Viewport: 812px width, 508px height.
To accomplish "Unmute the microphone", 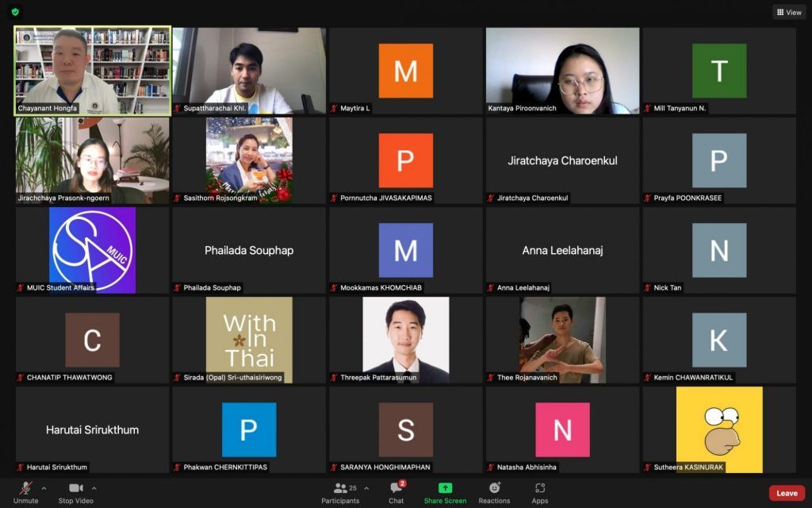I will pyautogui.click(x=25, y=491).
